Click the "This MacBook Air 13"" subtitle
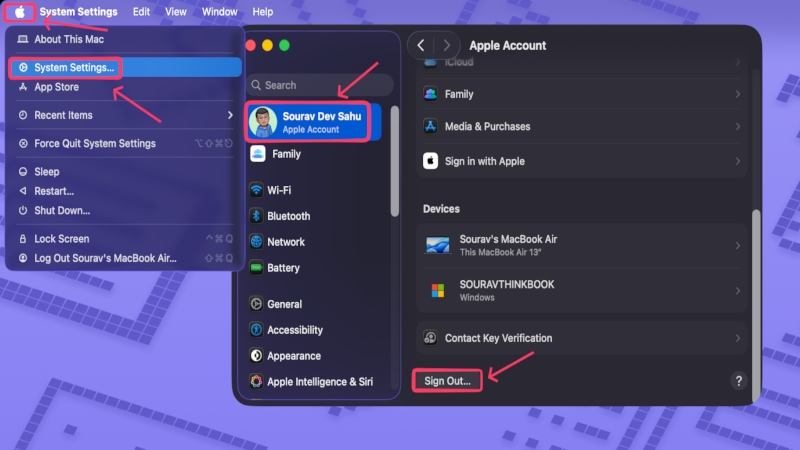 pyautogui.click(x=500, y=252)
